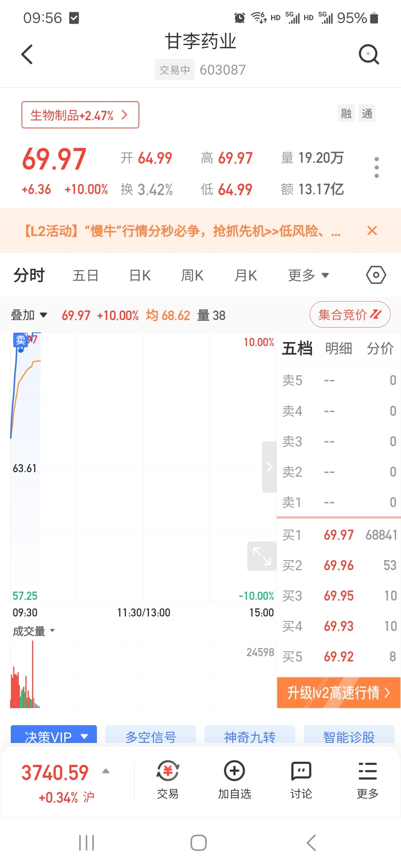401x868 pixels.
Task: Tap the current price 69.97 headline
Action: 54,159
